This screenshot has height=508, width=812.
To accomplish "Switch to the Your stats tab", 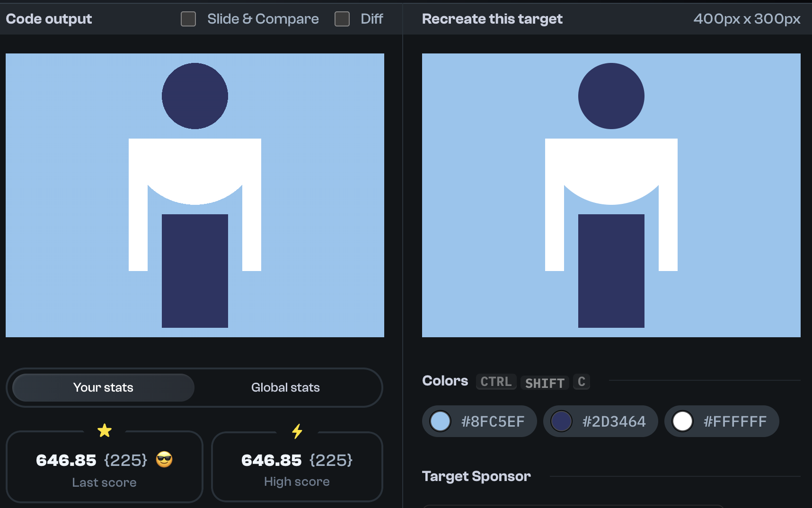I will pos(103,387).
